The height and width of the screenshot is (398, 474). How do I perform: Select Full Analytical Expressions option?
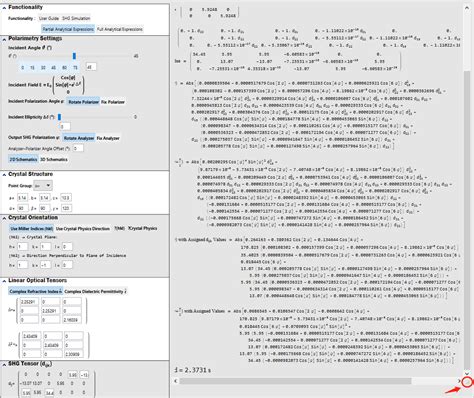120,29
